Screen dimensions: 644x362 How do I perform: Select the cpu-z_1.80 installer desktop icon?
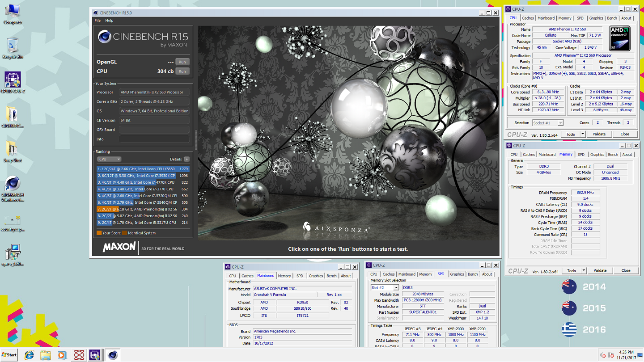pyautogui.click(x=13, y=255)
